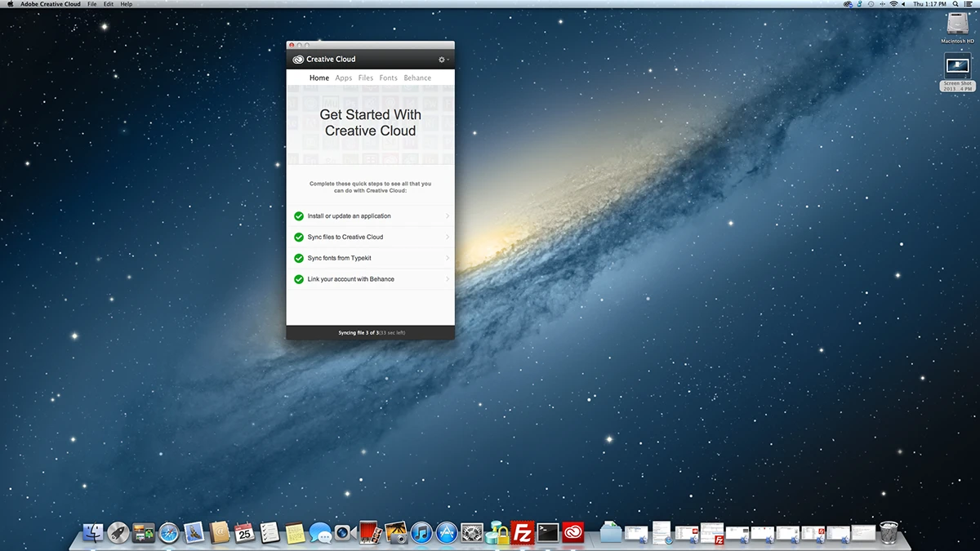Switch to the Files tab
Screen dimensions: 980x551
click(365, 78)
